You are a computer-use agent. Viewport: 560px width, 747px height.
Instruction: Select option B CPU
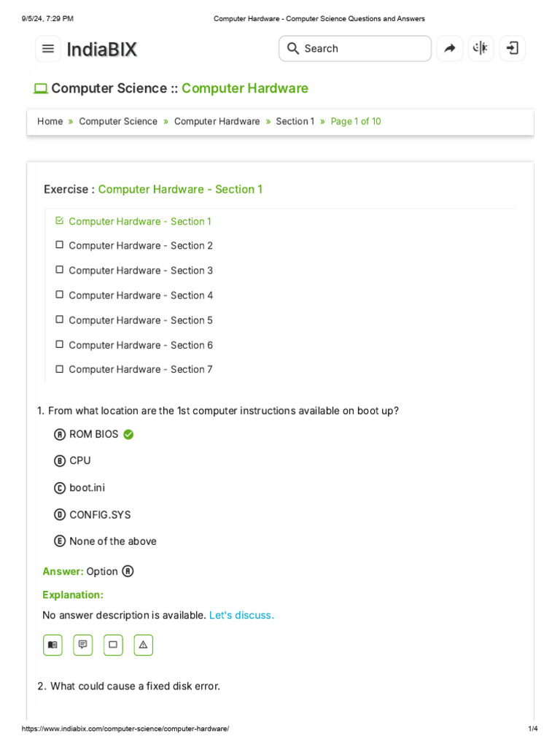pos(60,461)
